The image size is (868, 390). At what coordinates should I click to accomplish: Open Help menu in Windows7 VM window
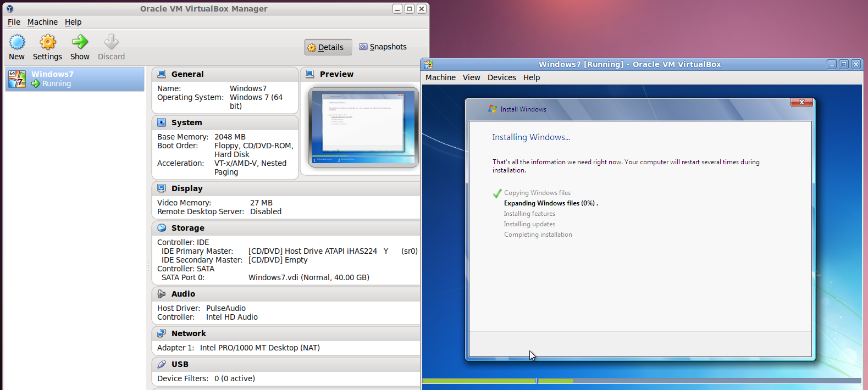[x=532, y=77]
